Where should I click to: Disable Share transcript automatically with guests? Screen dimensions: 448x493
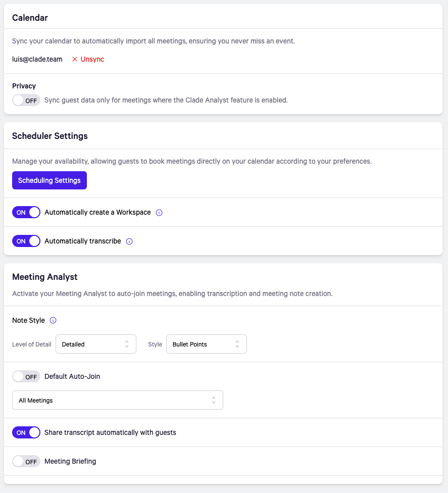(26, 432)
